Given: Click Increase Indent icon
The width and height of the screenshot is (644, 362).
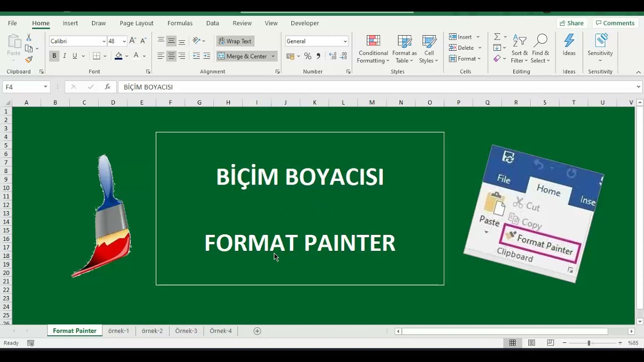Looking at the screenshot, I should point(207,56).
